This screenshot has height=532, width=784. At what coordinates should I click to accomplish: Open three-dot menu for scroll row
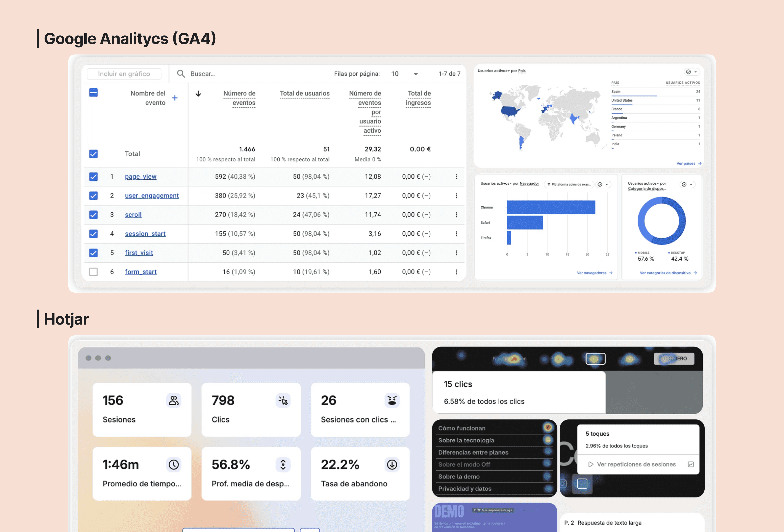click(x=456, y=215)
